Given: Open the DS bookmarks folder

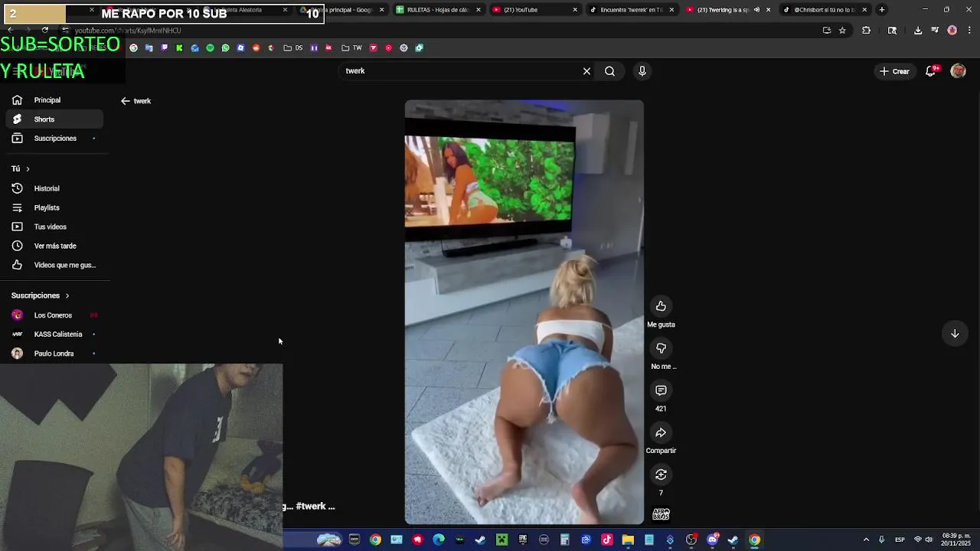Looking at the screenshot, I should [x=293, y=47].
